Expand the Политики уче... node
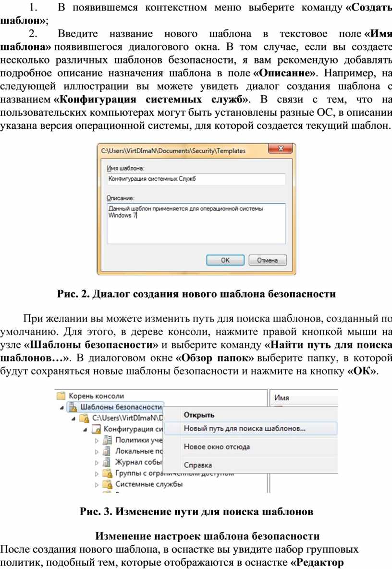This screenshot has width=392, height=569. pos(97,441)
